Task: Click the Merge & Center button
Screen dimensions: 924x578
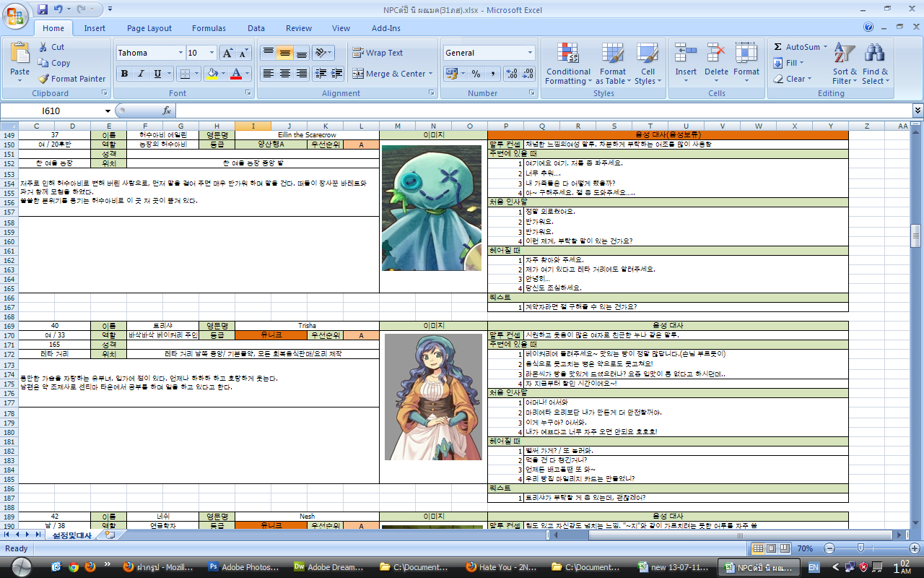Action: click(388, 74)
